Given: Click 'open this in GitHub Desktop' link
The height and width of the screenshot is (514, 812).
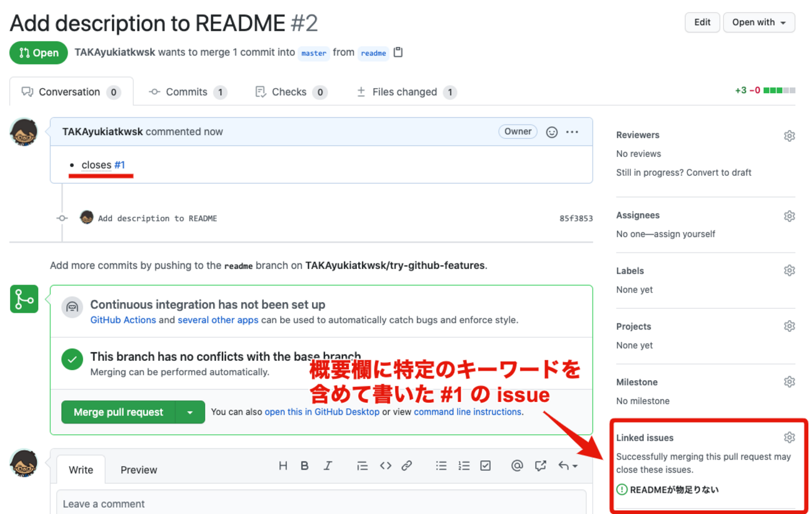Looking at the screenshot, I should tap(322, 412).
